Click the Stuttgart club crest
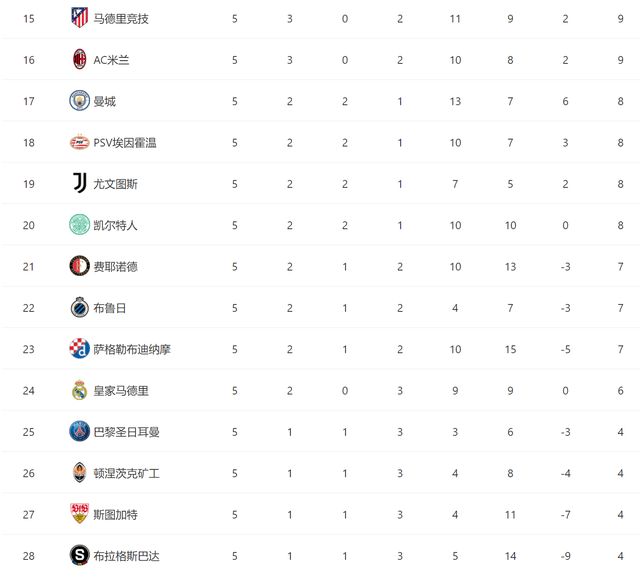 [79, 514]
